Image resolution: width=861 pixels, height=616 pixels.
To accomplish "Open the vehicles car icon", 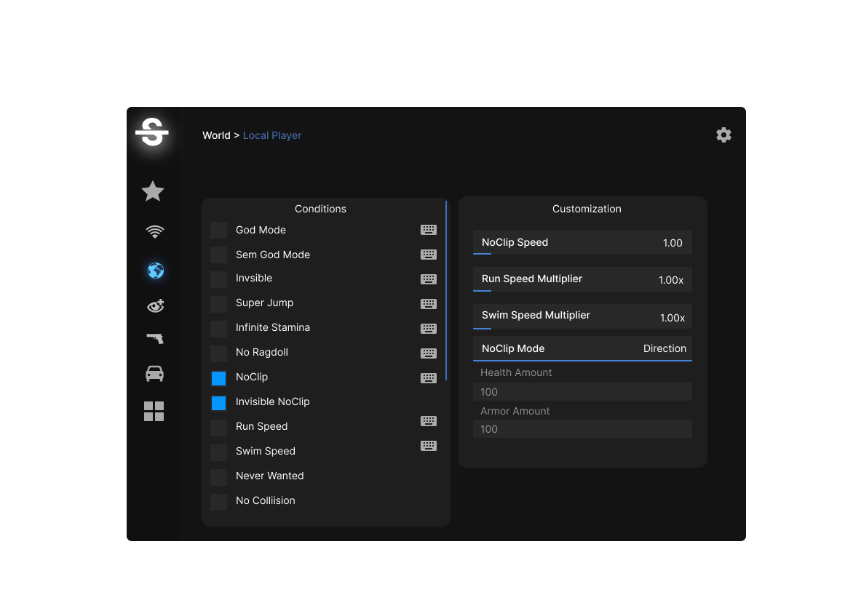I will [154, 373].
